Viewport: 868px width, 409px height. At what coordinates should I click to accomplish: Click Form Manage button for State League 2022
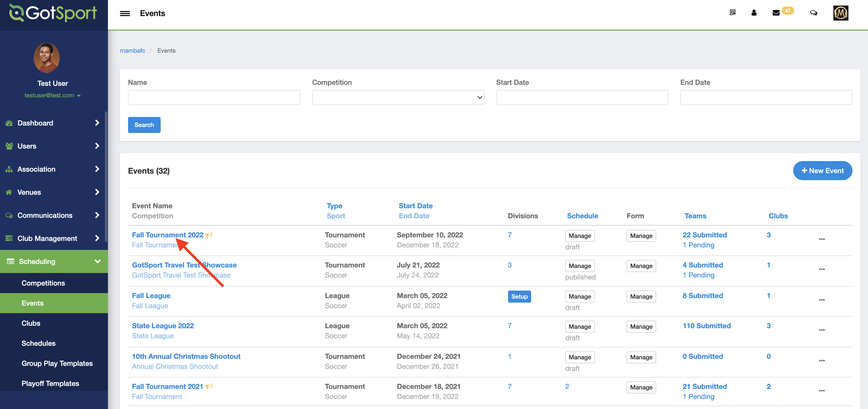641,327
